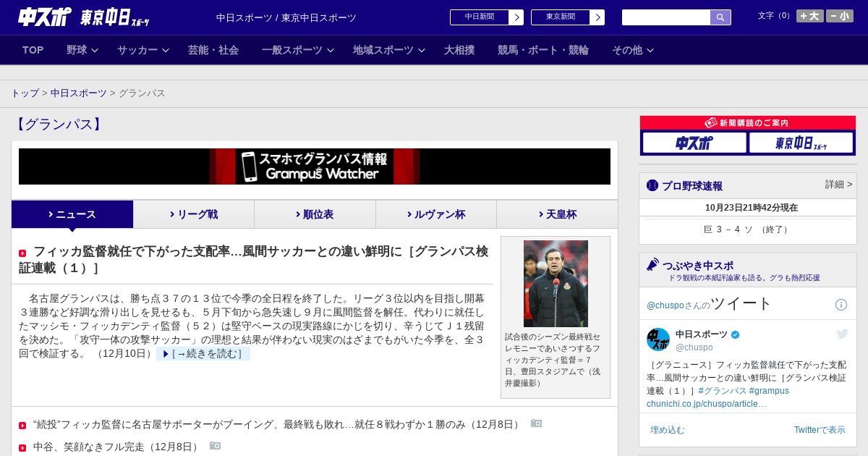
Task: Click red bullet icon before main headline
Action: coord(22,253)
